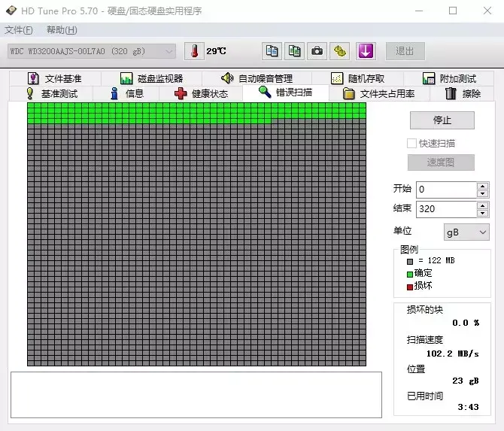Open the 帮助(H) menu
The width and height of the screenshot is (504, 431).
[x=62, y=30]
